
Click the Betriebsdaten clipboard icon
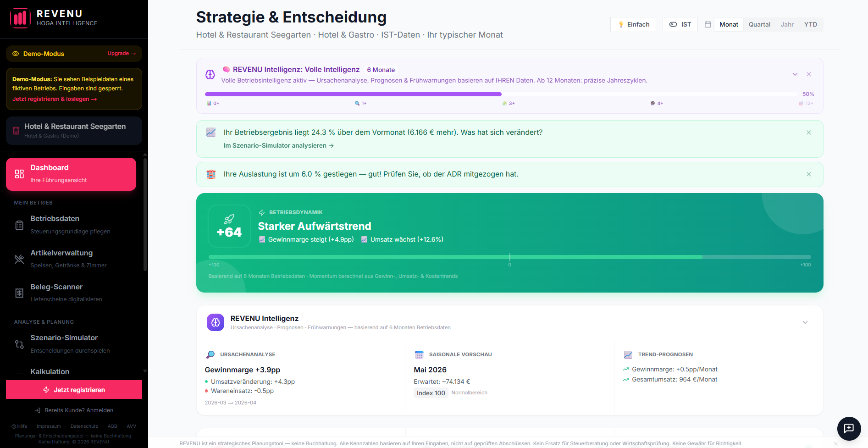point(19,225)
